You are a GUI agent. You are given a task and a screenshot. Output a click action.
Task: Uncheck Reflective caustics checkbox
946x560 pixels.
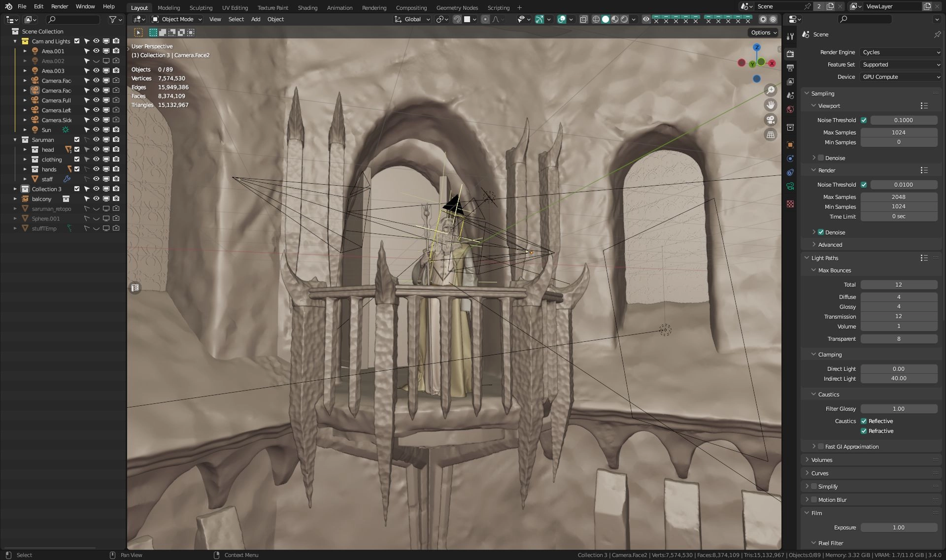(x=864, y=421)
